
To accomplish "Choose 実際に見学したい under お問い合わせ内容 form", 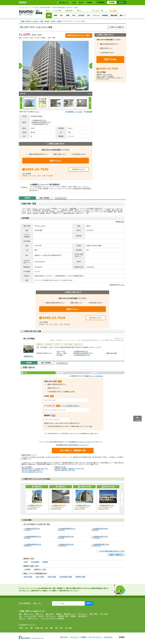I will 45,388.
